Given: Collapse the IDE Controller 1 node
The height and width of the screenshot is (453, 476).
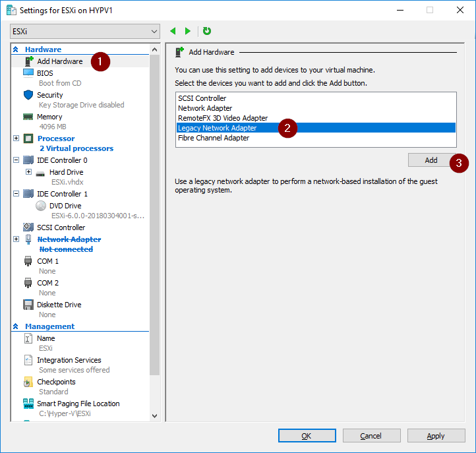Looking at the screenshot, I should point(16,193).
